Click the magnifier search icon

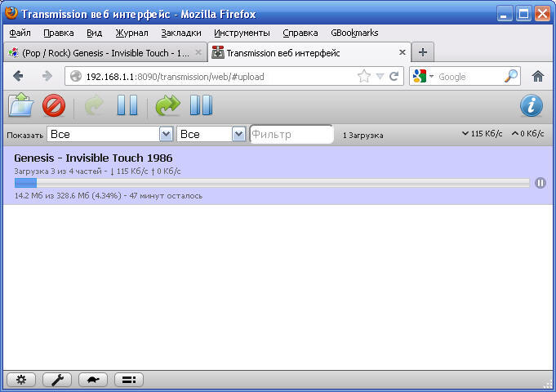pyautogui.click(x=511, y=76)
